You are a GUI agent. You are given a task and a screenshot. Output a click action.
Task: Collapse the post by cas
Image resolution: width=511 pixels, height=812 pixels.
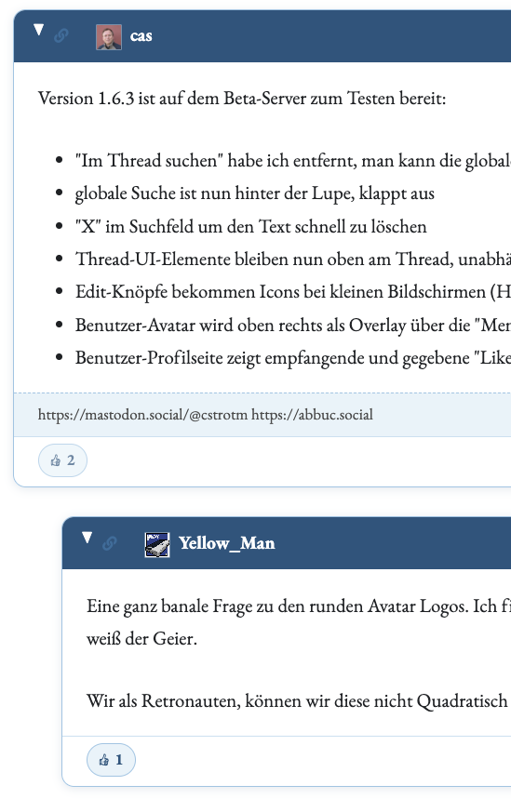38,30
